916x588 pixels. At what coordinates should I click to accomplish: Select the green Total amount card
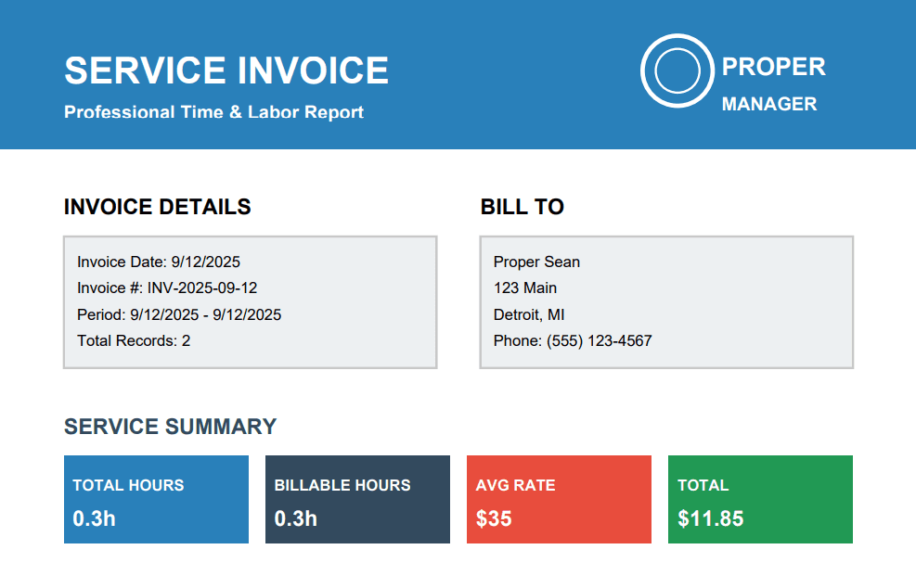coord(759,498)
